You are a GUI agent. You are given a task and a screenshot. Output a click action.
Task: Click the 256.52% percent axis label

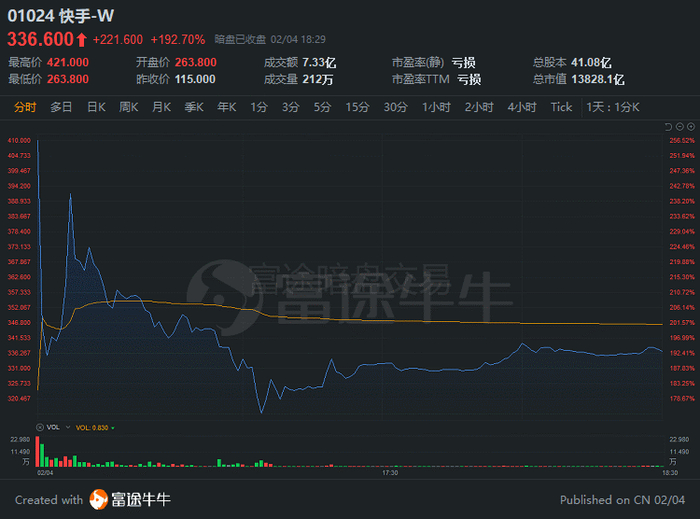coord(682,140)
